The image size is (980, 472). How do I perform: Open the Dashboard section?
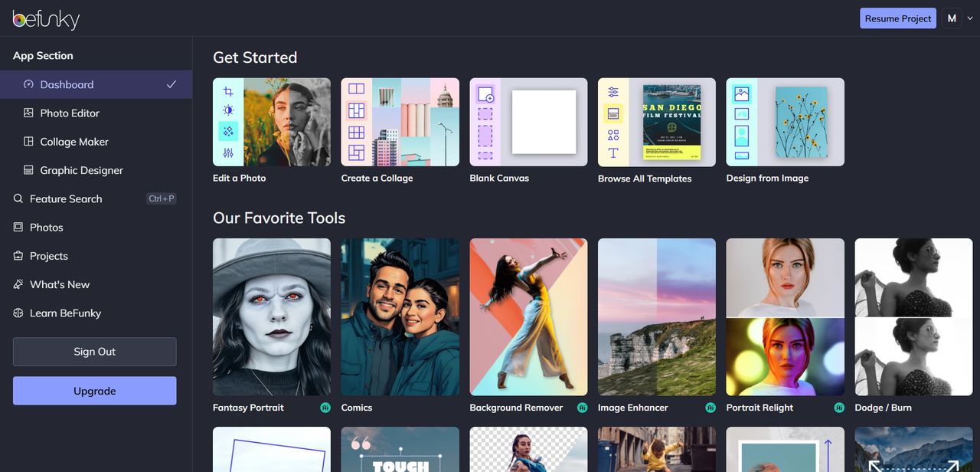click(96, 84)
